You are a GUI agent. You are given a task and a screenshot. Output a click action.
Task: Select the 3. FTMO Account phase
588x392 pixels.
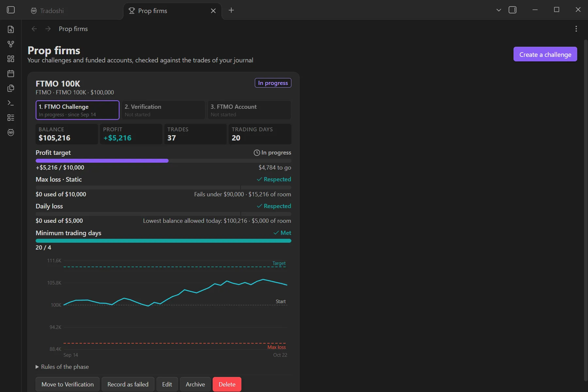249,110
